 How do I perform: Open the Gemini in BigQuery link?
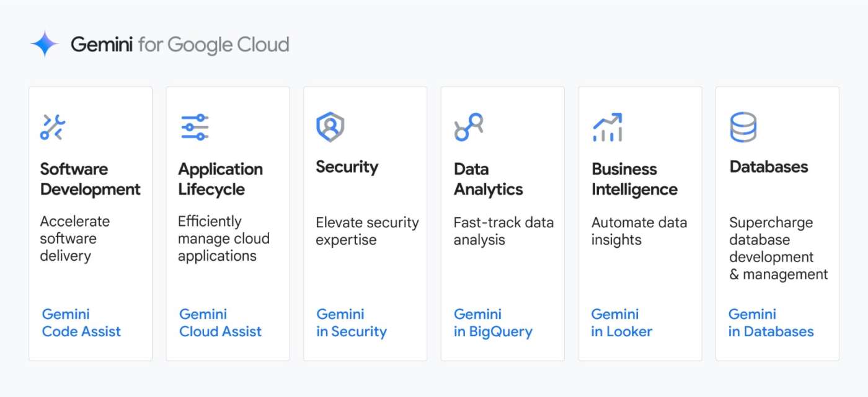point(493,323)
